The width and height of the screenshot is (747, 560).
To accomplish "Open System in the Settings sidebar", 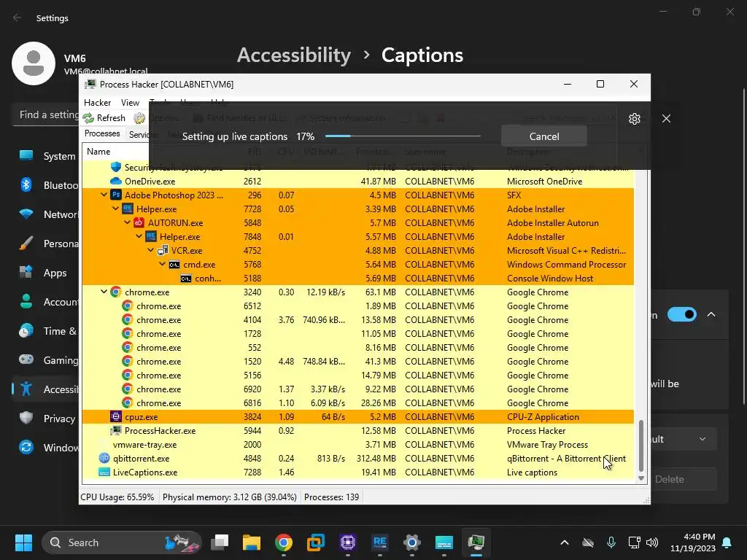I will [47, 156].
